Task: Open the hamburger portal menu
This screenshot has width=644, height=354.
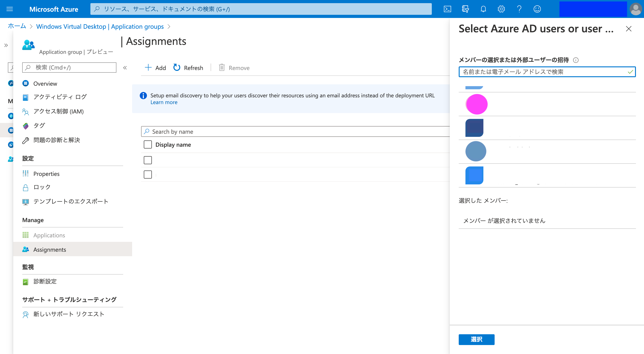Action: point(9,9)
